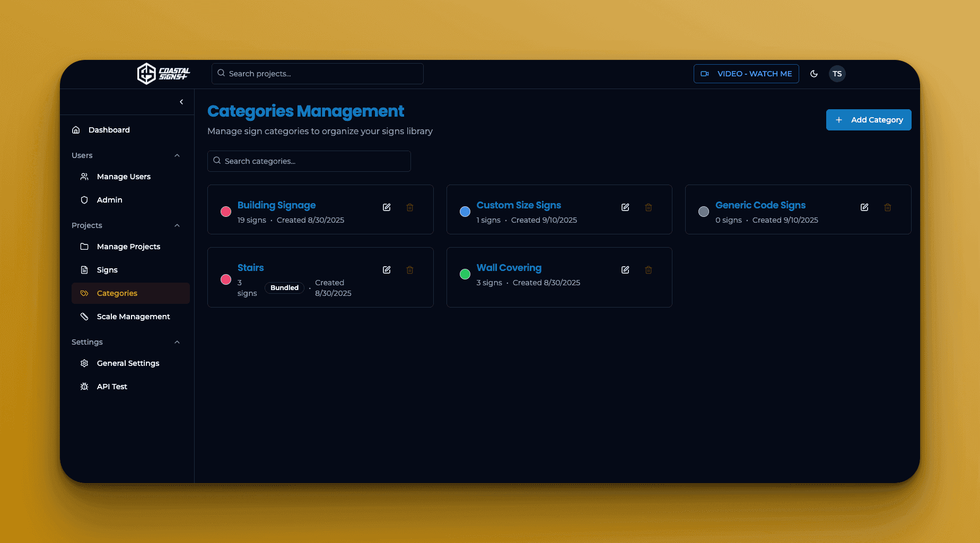Delete the Building Signage category
The height and width of the screenshot is (543, 980).
pyautogui.click(x=410, y=207)
